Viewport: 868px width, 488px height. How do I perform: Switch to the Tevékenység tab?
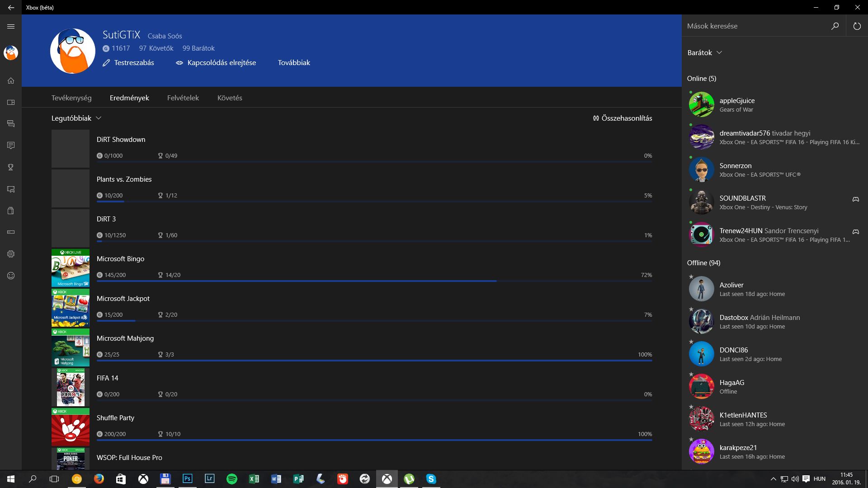click(71, 98)
